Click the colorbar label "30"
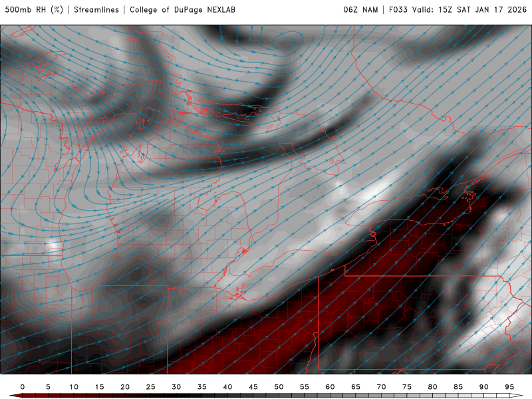Screen dimensions: 532x399 176,387
